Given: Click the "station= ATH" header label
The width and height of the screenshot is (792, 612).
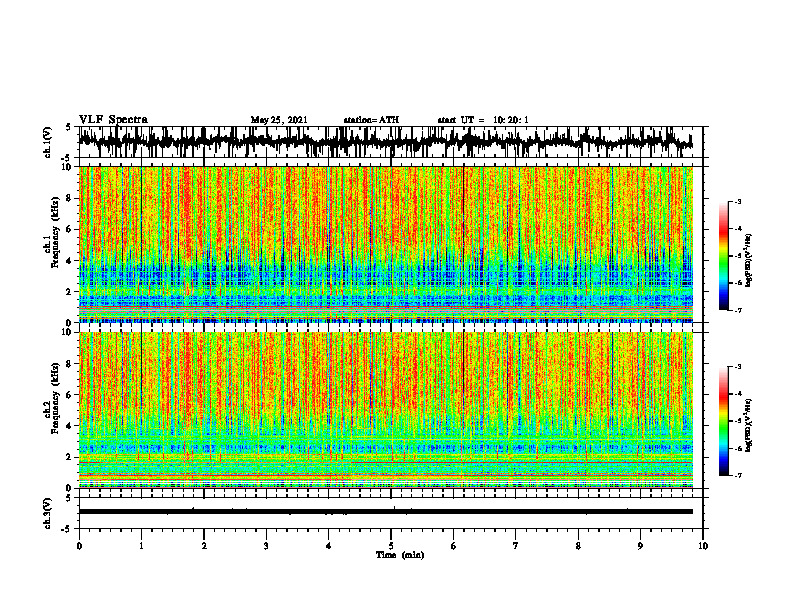Looking at the screenshot, I should pyautogui.click(x=371, y=120).
